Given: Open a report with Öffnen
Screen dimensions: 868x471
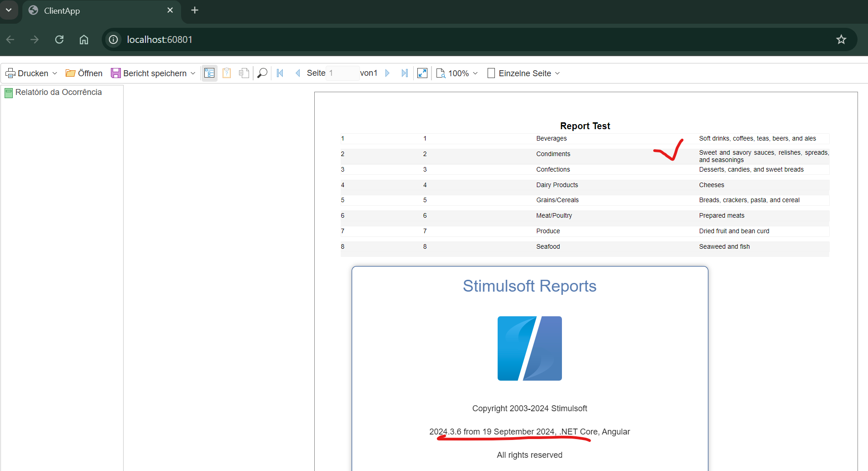Looking at the screenshot, I should pyautogui.click(x=84, y=73).
